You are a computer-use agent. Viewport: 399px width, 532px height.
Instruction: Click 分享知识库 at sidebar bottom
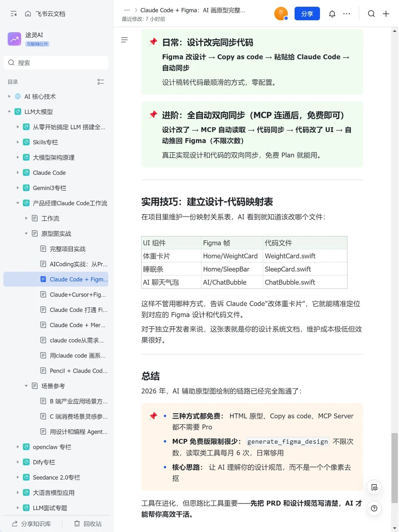coord(31,524)
